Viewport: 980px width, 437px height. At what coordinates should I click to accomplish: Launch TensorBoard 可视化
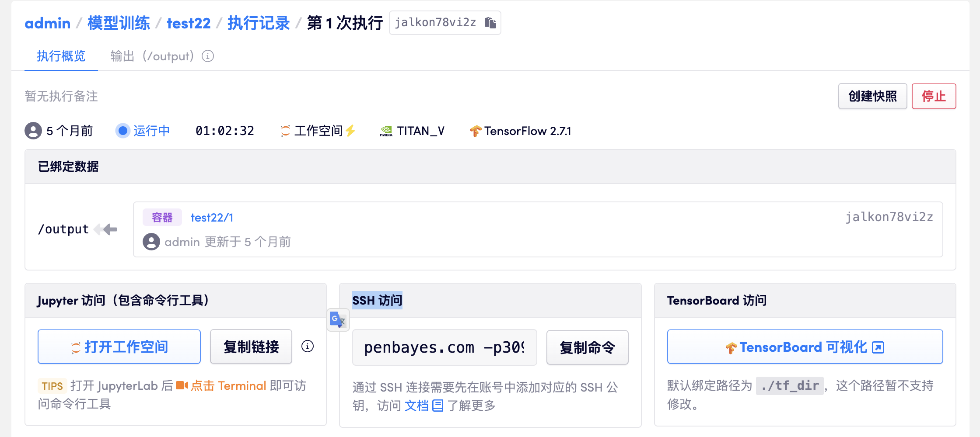[805, 347]
